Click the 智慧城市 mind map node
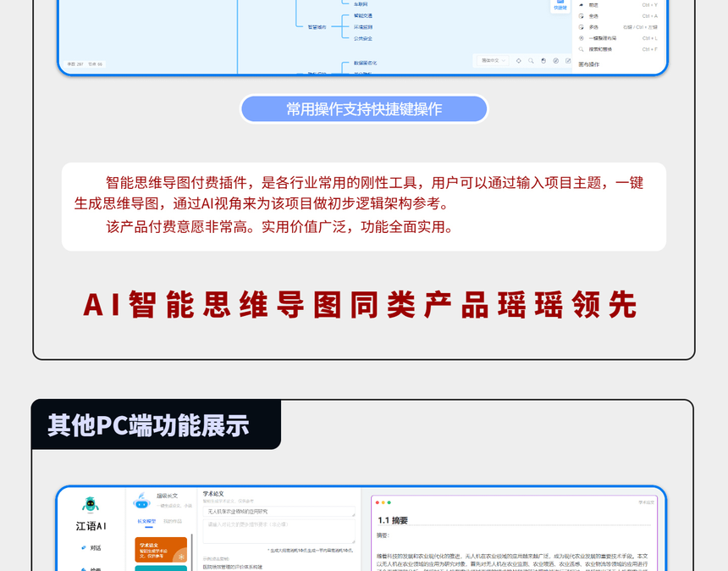Screen dimensions: 728x571 pos(317,27)
